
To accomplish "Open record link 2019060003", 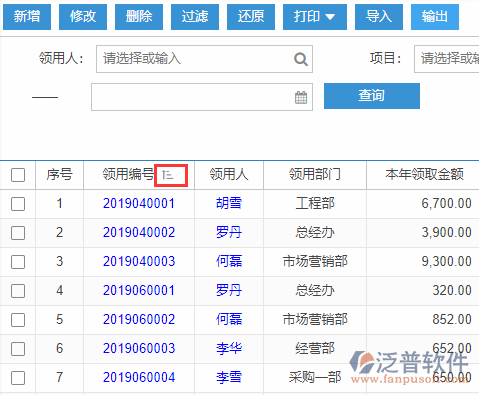I will (x=139, y=348).
